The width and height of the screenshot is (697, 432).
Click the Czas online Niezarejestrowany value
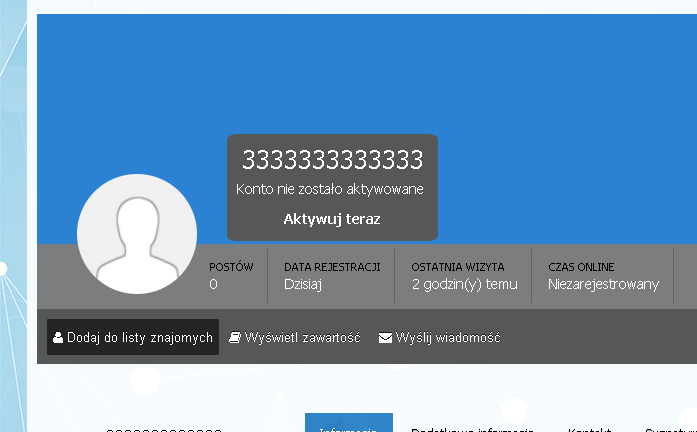(603, 284)
